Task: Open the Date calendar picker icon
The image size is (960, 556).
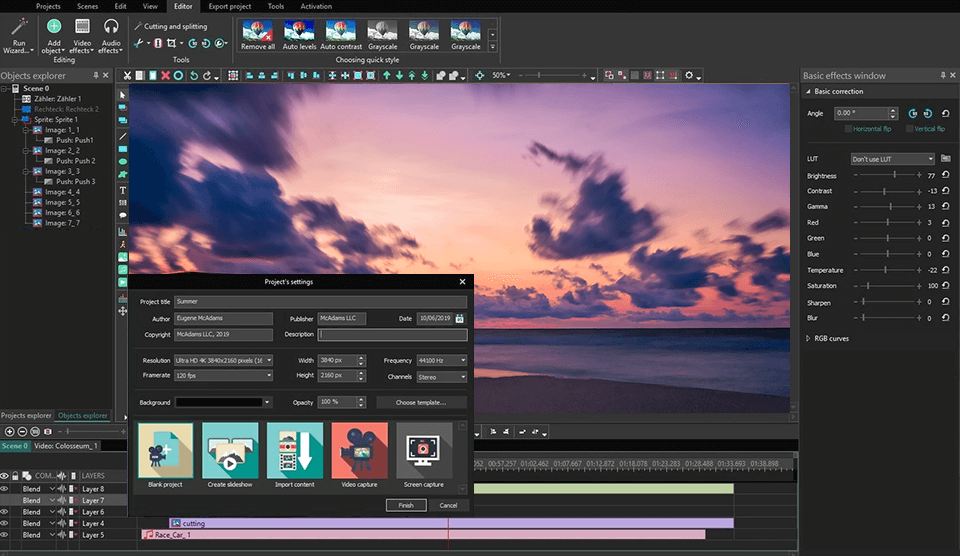Action: tap(460, 319)
